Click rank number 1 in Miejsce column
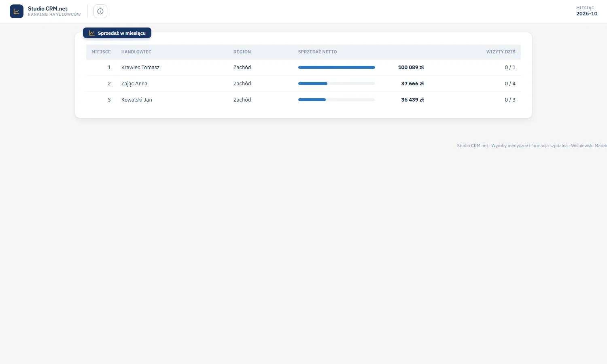Image resolution: width=607 pixels, height=364 pixels. pyautogui.click(x=109, y=68)
